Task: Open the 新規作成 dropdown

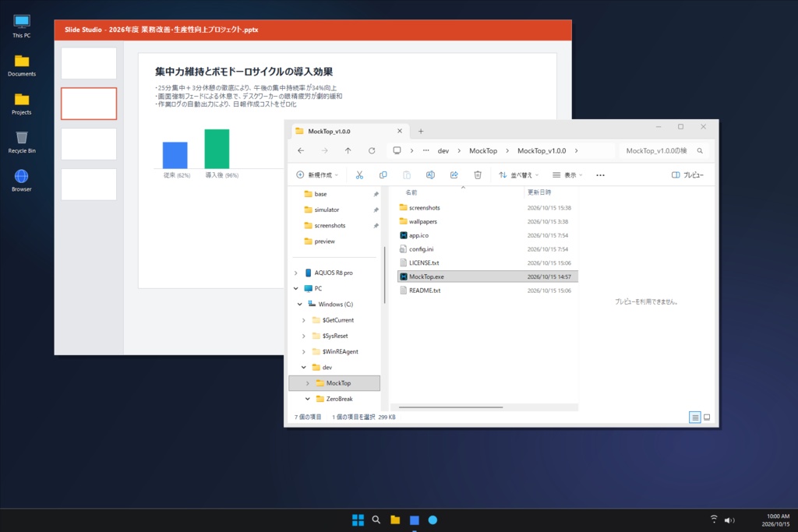Action: click(317, 175)
